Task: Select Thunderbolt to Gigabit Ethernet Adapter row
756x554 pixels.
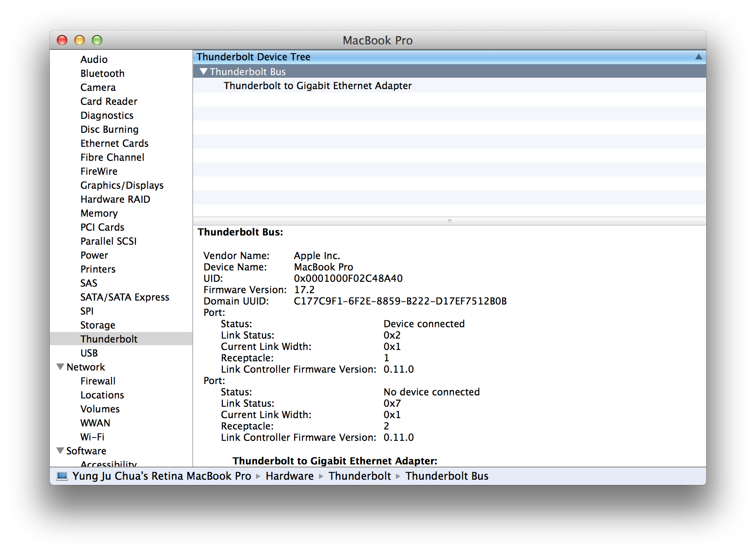Action: pyautogui.click(x=449, y=86)
